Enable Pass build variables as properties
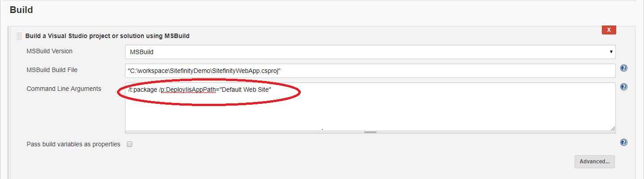This screenshot has height=179, width=644. 130,145
